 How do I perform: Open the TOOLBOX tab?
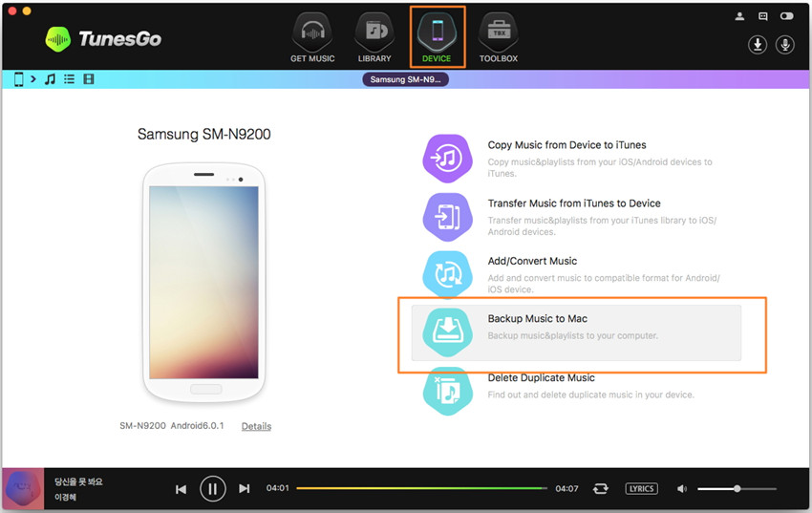pyautogui.click(x=498, y=38)
